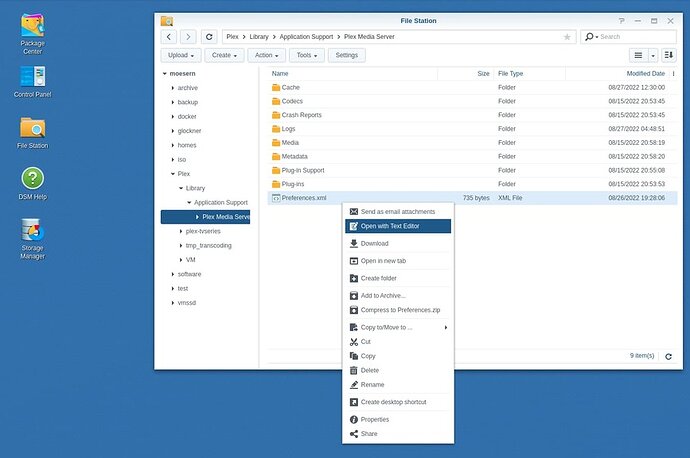Expand the docker tree folder
This screenshot has height=458, width=690.
[x=172, y=117]
